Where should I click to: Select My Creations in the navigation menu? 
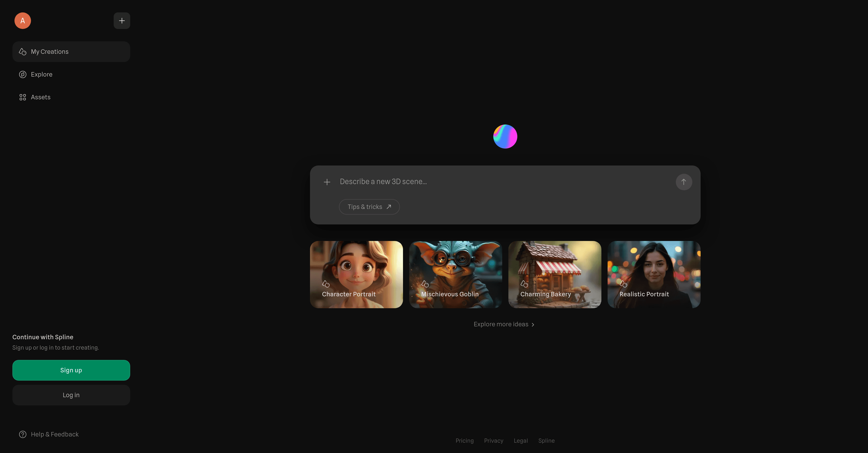click(50, 52)
